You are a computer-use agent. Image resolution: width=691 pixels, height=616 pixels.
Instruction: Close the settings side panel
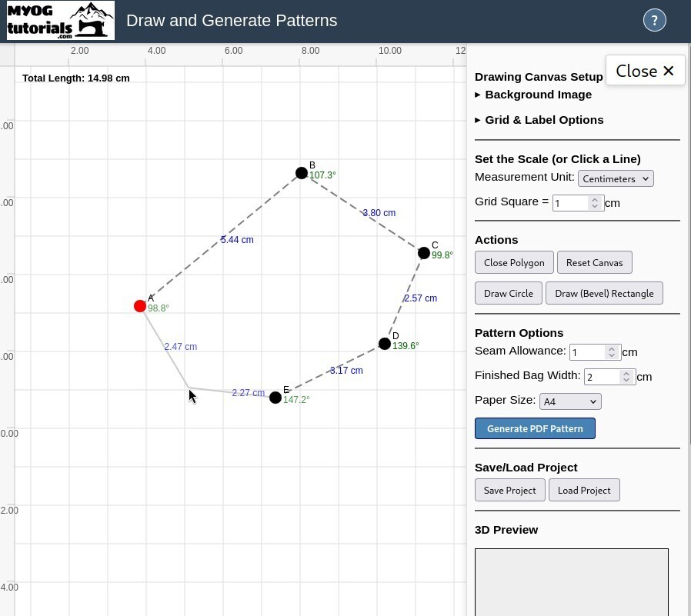coord(645,71)
